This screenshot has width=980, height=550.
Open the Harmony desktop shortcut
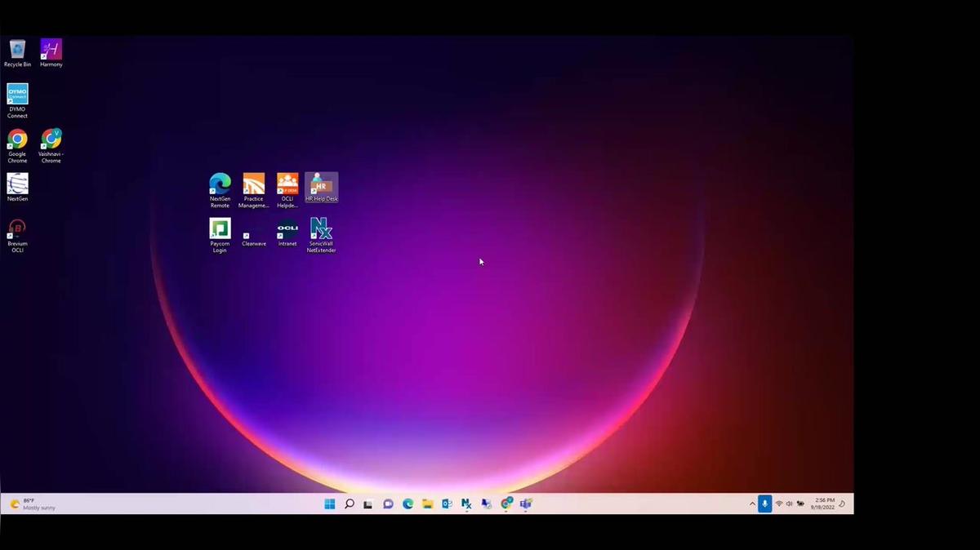coord(51,50)
